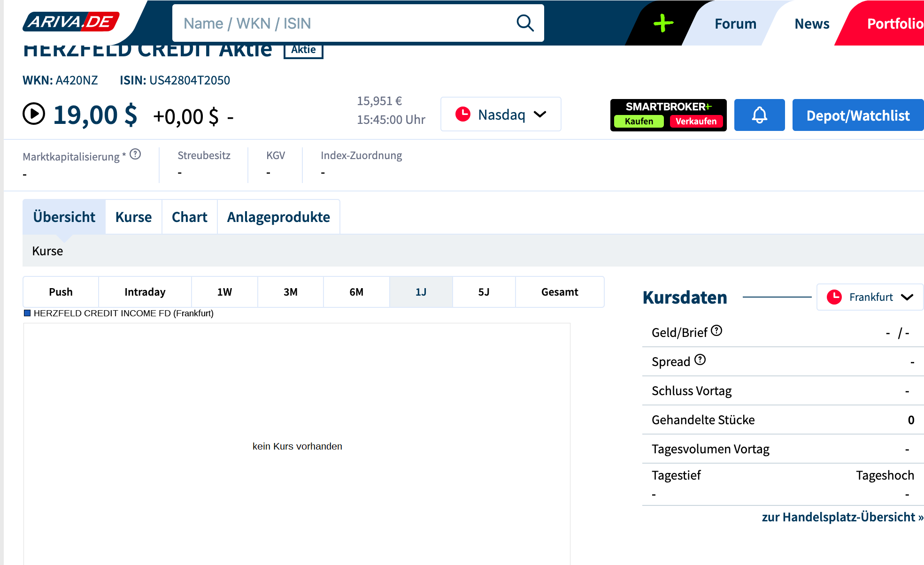The width and height of the screenshot is (924, 565).
Task: Click the play button beside the price
Action: click(34, 114)
